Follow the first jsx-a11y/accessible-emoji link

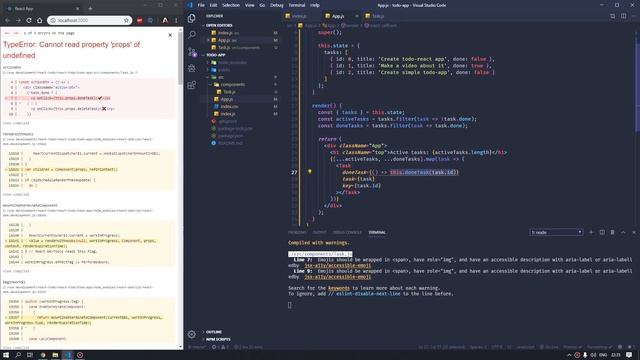tap(338, 265)
